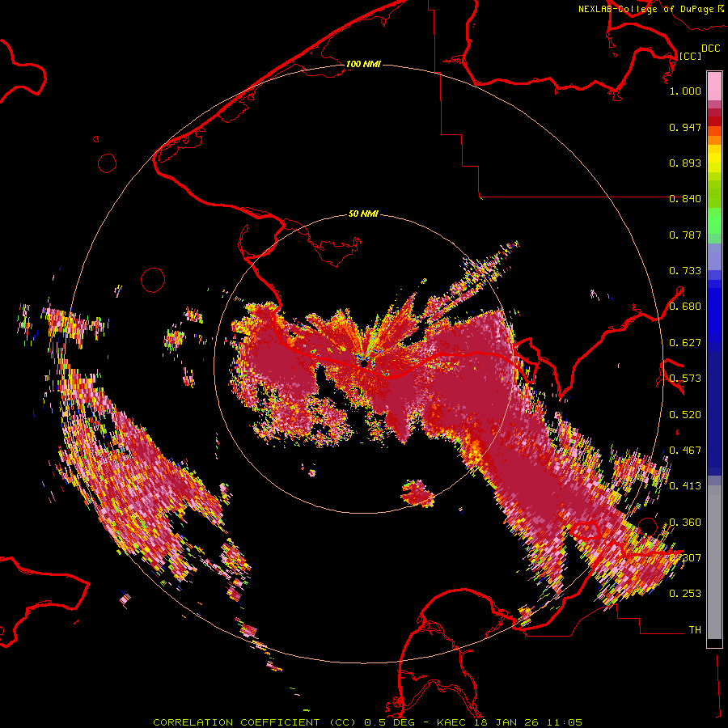Image resolution: width=728 pixels, height=728 pixels.
Task: Click the 0.627 color scale value
Action: pyautogui.click(x=685, y=343)
